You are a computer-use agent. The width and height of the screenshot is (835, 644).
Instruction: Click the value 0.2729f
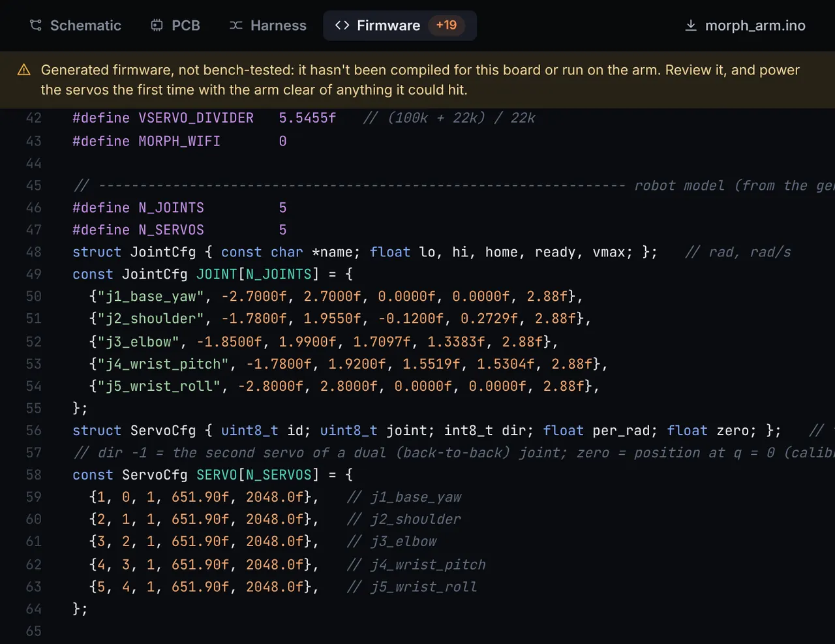click(489, 318)
